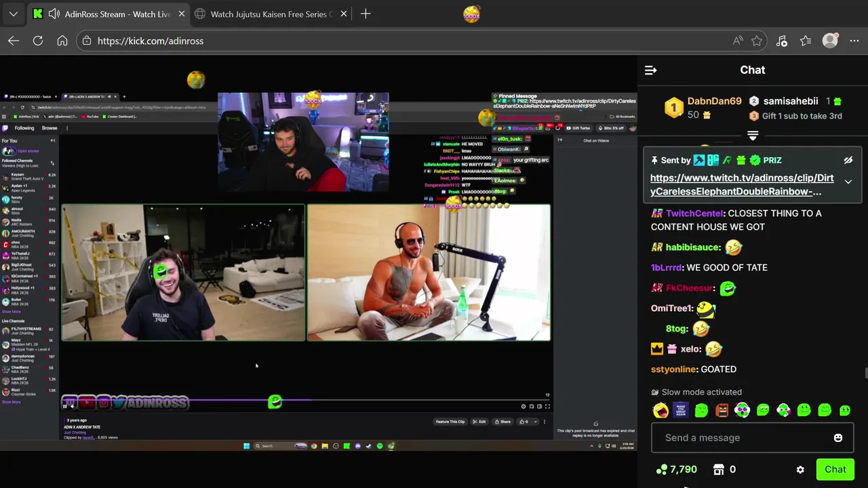Open the emoji picker in message box
Screen dimensions: 868x488
(838, 438)
